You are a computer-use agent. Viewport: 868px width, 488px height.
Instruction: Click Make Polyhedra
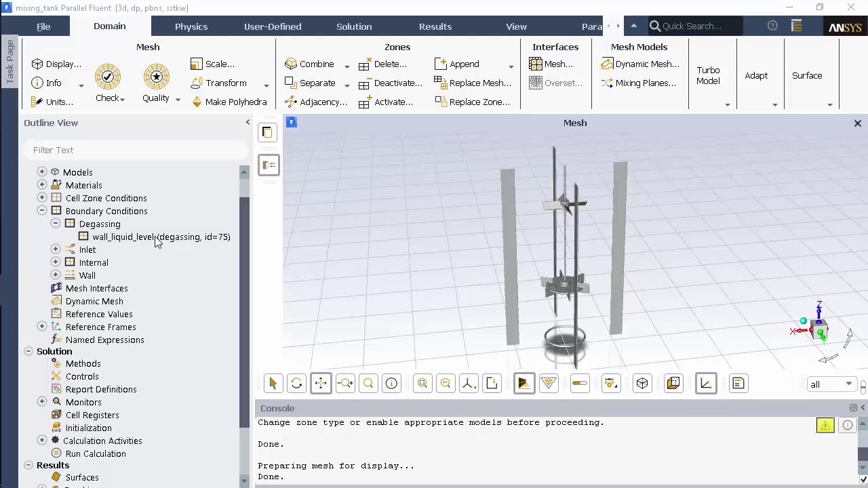tap(229, 102)
